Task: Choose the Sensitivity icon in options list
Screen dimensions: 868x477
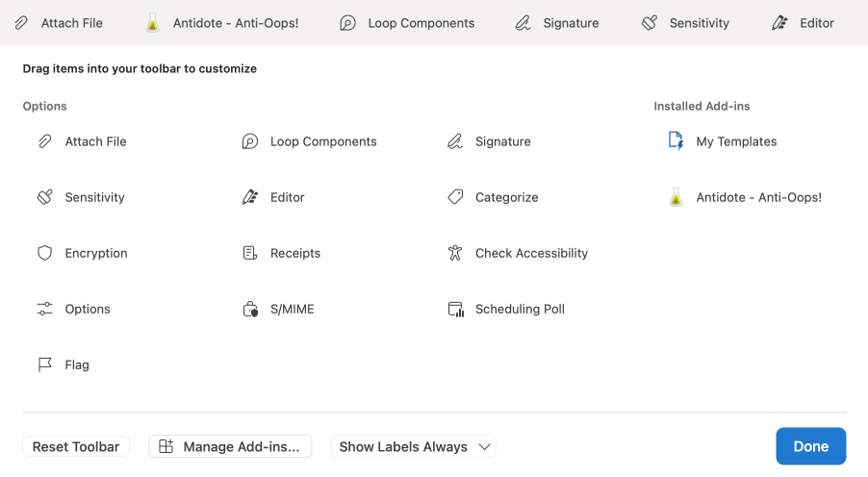Action: tap(44, 197)
